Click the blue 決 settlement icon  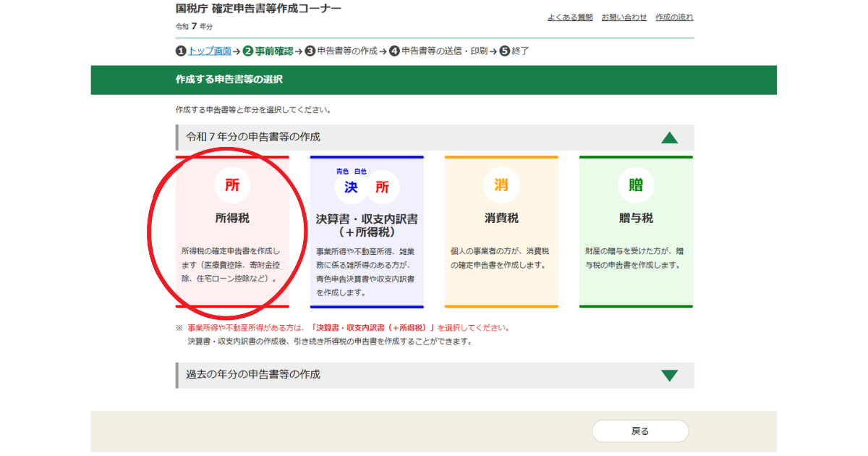351,187
